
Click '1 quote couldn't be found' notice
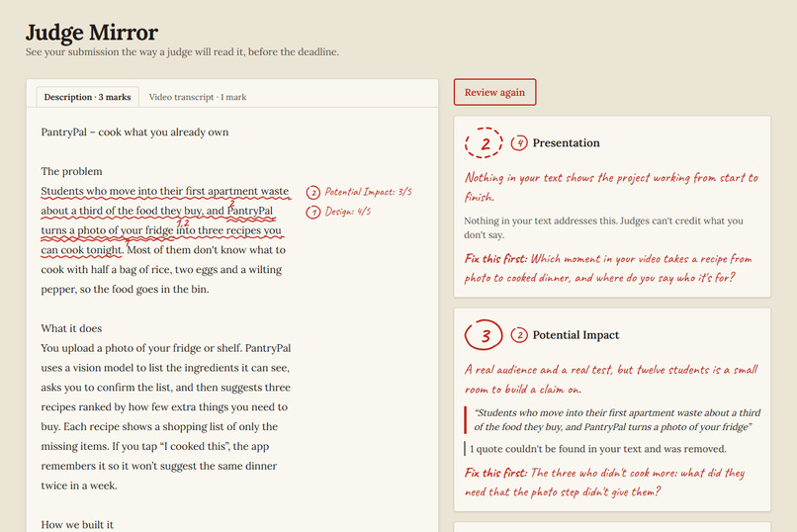pos(597,449)
